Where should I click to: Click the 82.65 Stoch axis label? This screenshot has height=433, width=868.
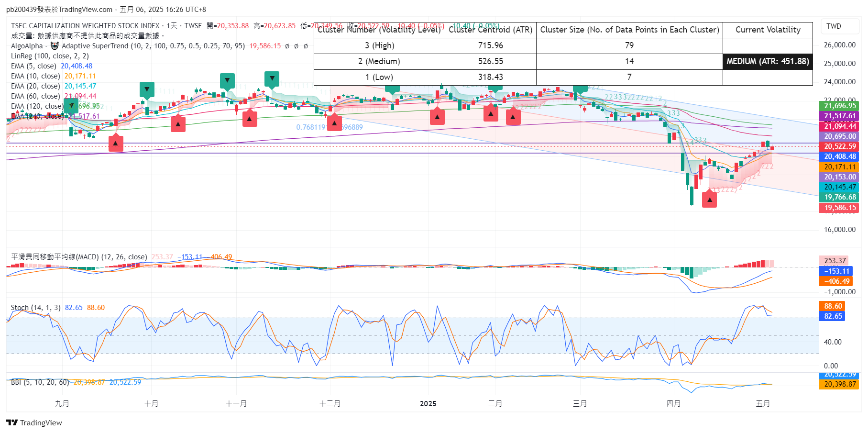point(832,316)
